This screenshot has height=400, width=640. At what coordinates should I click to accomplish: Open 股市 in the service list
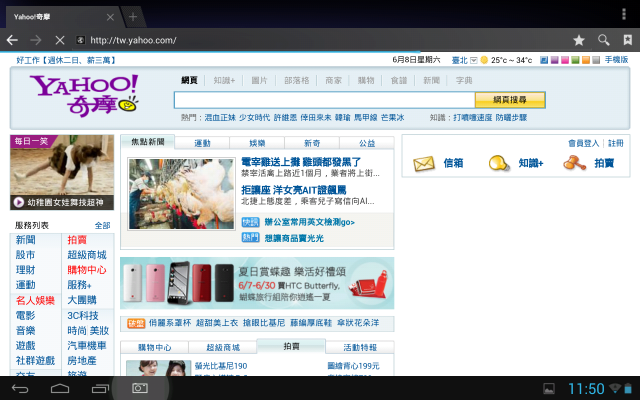point(25,255)
